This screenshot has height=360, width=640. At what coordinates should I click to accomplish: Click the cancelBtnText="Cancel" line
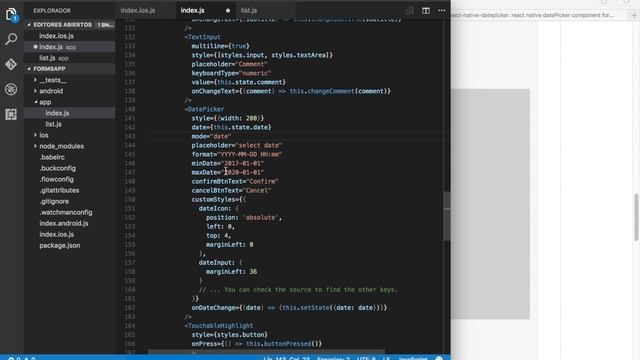pyautogui.click(x=231, y=190)
